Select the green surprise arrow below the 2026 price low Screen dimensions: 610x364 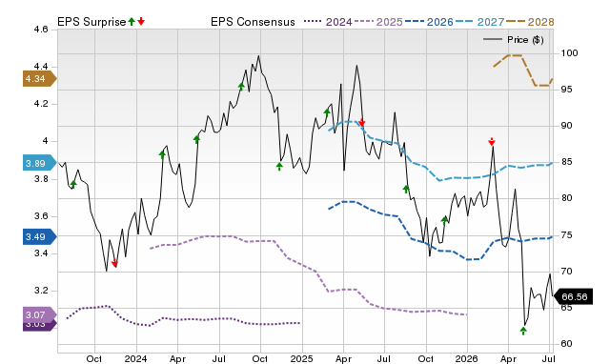click(x=523, y=331)
